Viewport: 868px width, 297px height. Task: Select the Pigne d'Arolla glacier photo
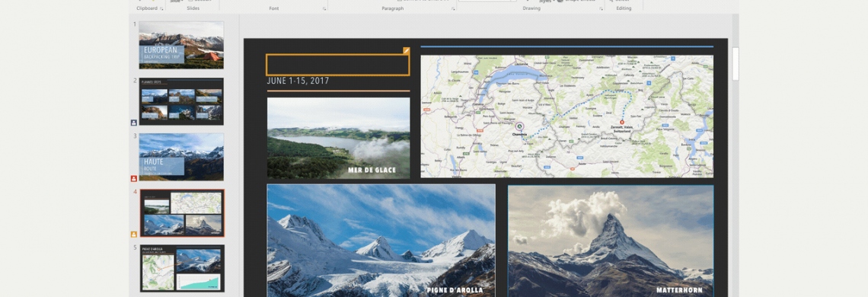(x=381, y=241)
